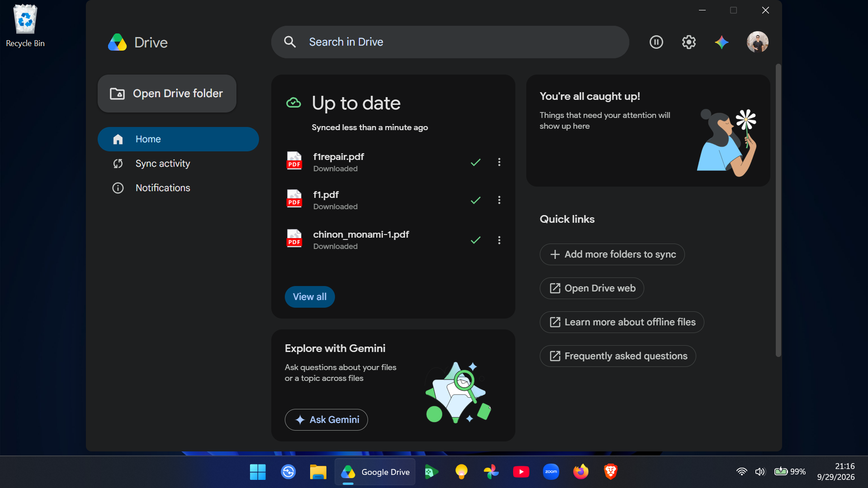This screenshot has height=488, width=868.
Task: Open File Explorer from taskbar
Action: pos(318,472)
